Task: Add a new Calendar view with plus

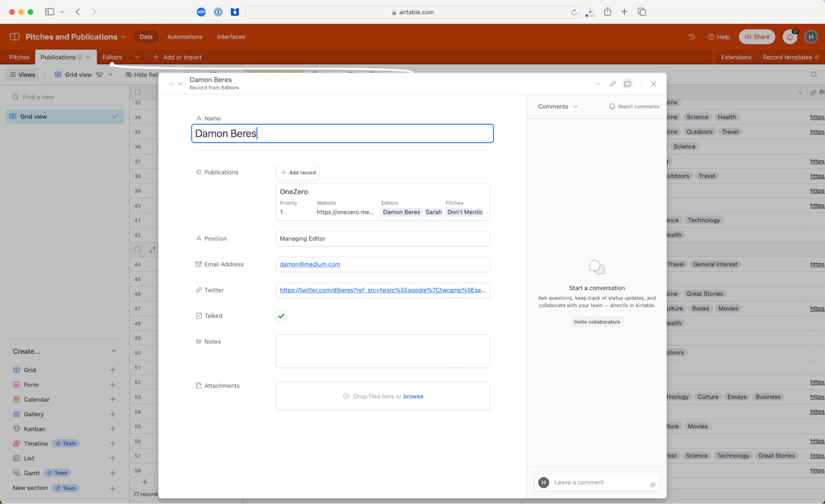Action: [x=113, y=400]
